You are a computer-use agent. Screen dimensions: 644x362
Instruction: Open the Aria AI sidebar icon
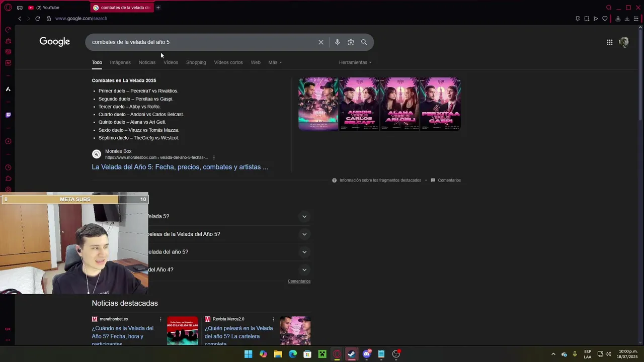pyautogui.click(x=8, y=89)
